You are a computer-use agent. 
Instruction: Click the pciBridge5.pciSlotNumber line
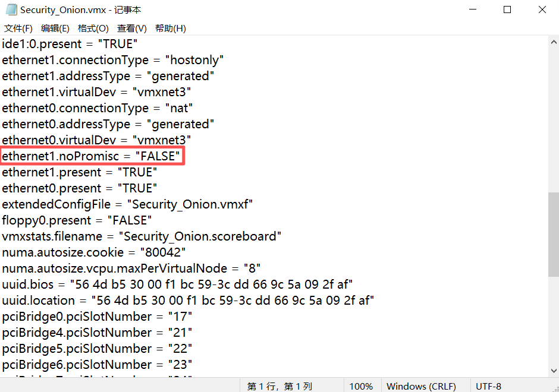click(x=97, y=348)
